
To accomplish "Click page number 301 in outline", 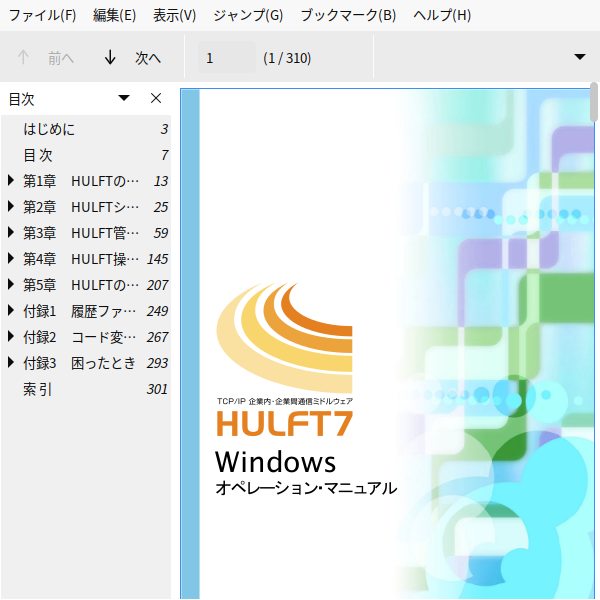I will pyautogui.click(x=157, y=389).
